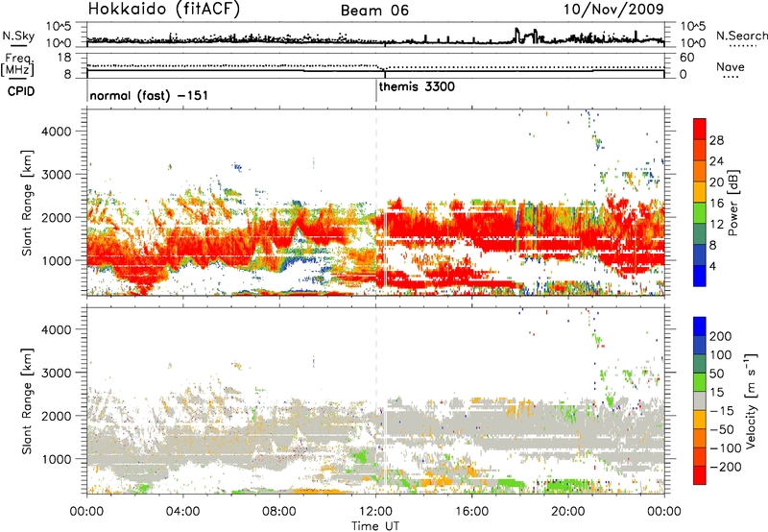This screenshot has width=768, height=532.
Task: Click the '-100' label on Velocity color bar
Action: tap(726, 448)
